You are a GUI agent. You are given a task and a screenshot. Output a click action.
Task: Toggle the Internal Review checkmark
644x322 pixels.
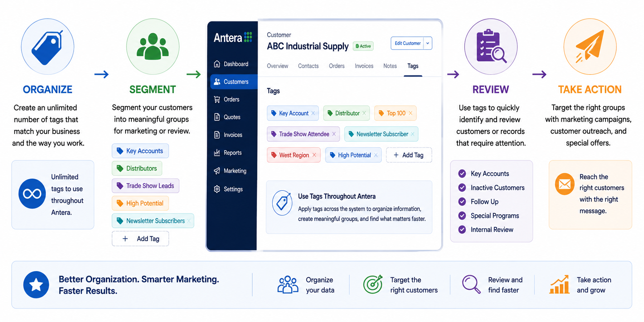pyautogui.click(x=462, y=229)
